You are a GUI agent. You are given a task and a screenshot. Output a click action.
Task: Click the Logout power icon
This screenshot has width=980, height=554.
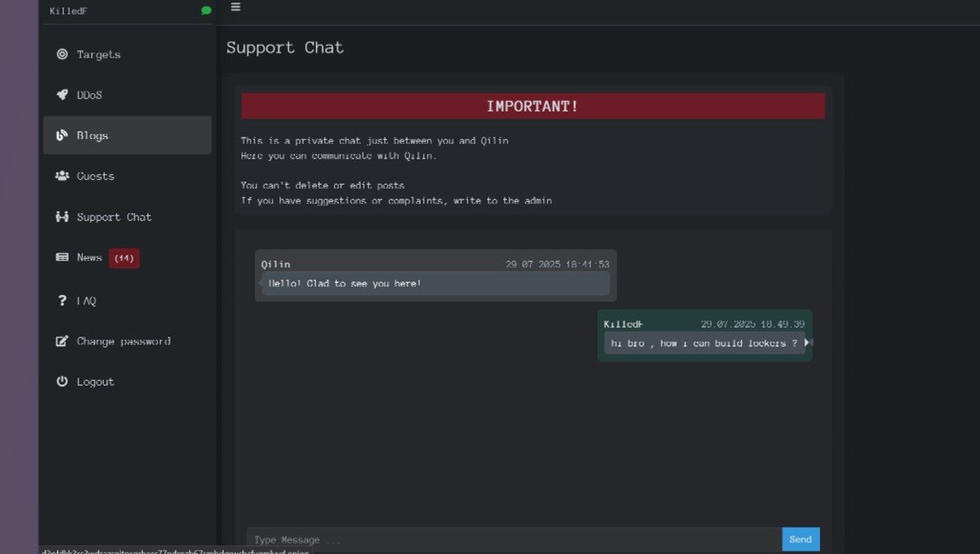pyautogui.click(x=62, y=382)
